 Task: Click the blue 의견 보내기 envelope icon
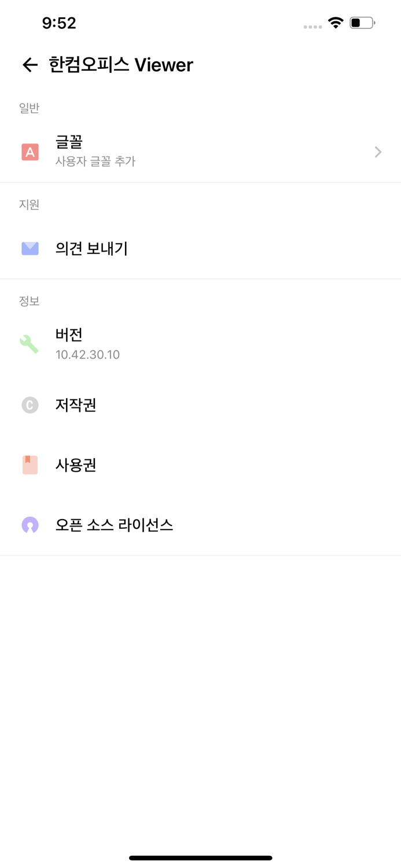click(x=30, y=249)
